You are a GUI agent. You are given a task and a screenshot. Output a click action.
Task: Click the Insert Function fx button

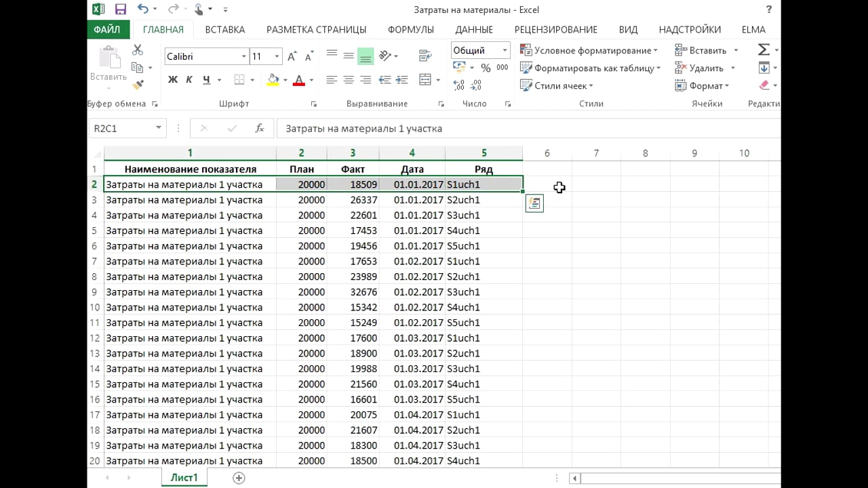259,128
